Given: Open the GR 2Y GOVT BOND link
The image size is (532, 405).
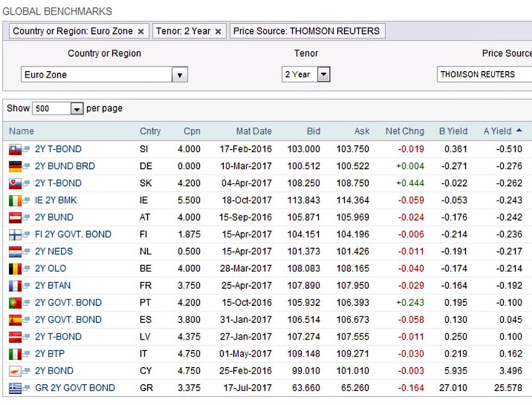Looking at the screenshot, I should (x=75, y=388).
